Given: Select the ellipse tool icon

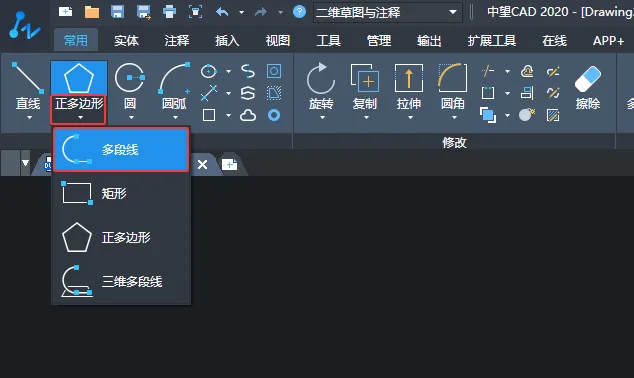Looking at the screenshot, I should (209, 72).
